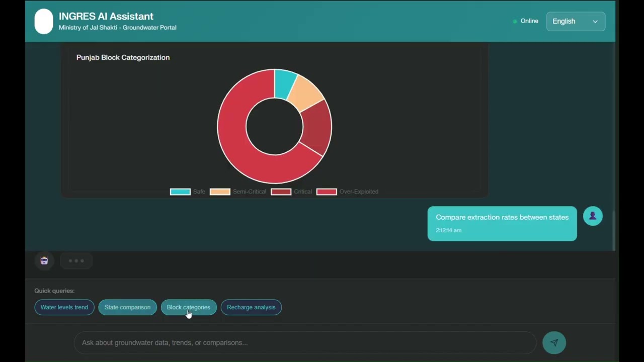Click the Online status indicator
This screenshot has width=644, height=362.
(x=526, y=21)
